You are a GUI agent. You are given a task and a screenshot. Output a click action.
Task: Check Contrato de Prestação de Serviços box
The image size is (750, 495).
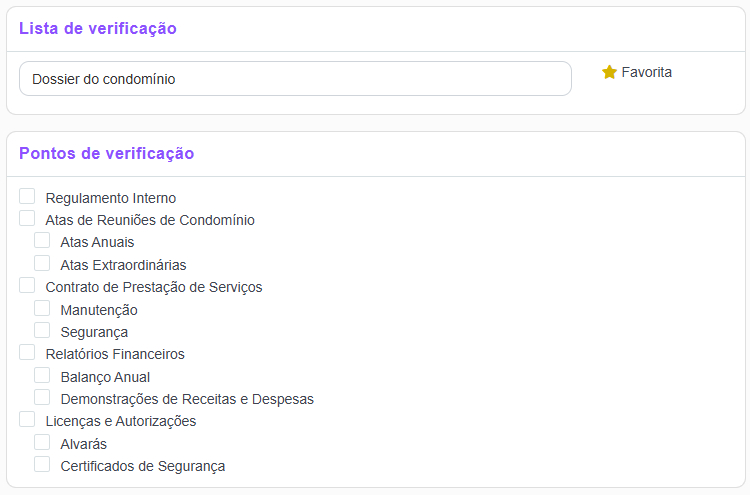tap(27, 285)
